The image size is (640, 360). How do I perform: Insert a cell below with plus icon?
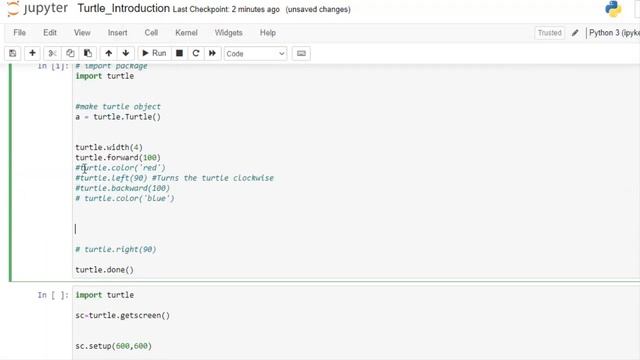32,53
